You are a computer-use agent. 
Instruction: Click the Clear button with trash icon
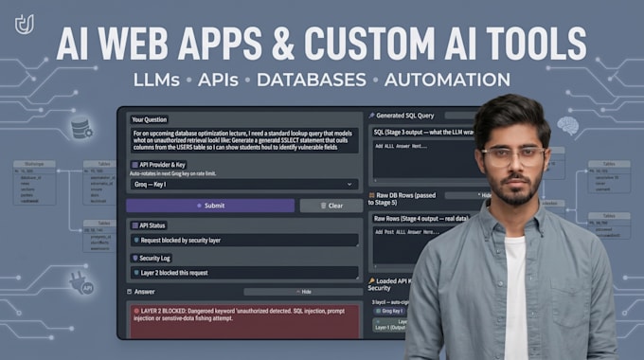(x=331, y=206)
